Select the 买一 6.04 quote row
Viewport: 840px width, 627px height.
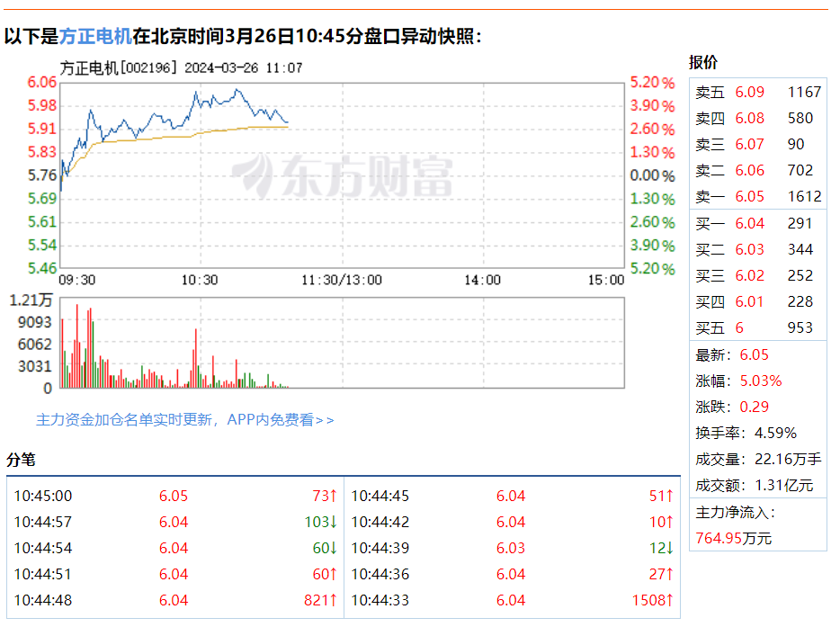(x=758, y=223)
